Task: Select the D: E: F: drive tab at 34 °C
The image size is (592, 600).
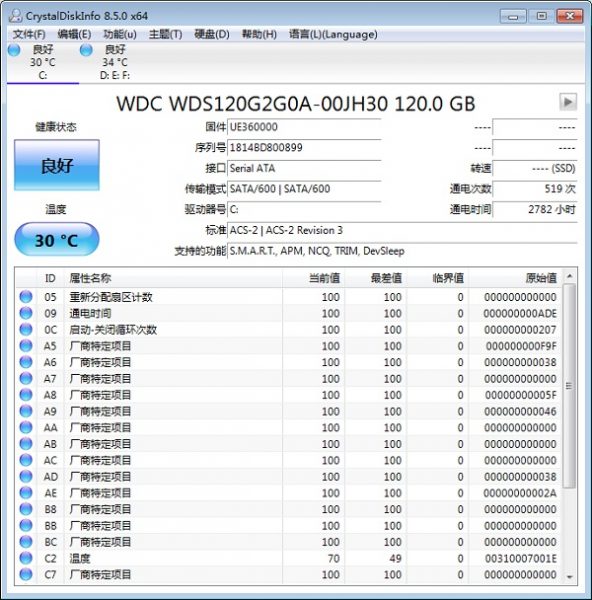Action: coord(115,62)
